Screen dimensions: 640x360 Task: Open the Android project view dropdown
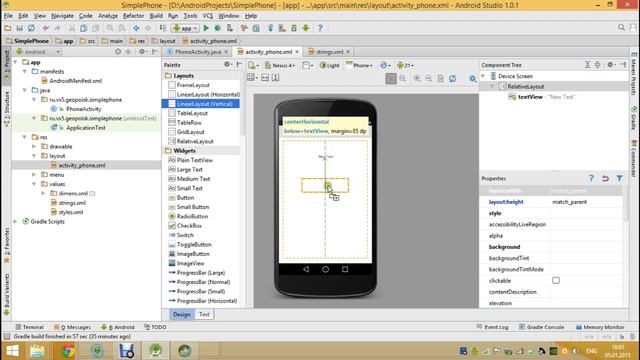click(38, 52)
